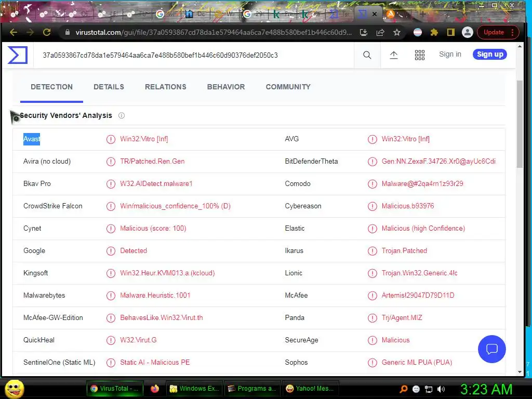This screenshot has height=399, width=532.
Task: Click the side panel icon in toolbar
Action: [450, 32]
